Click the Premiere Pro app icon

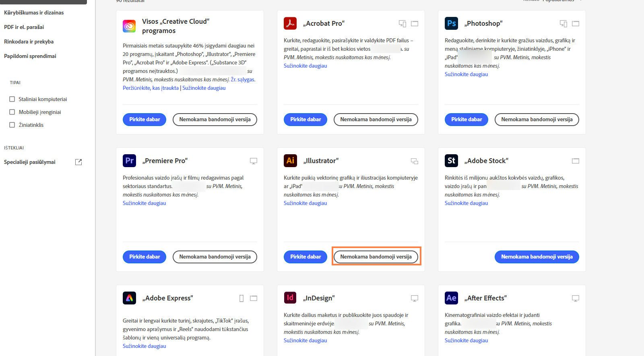pos(129,161)
